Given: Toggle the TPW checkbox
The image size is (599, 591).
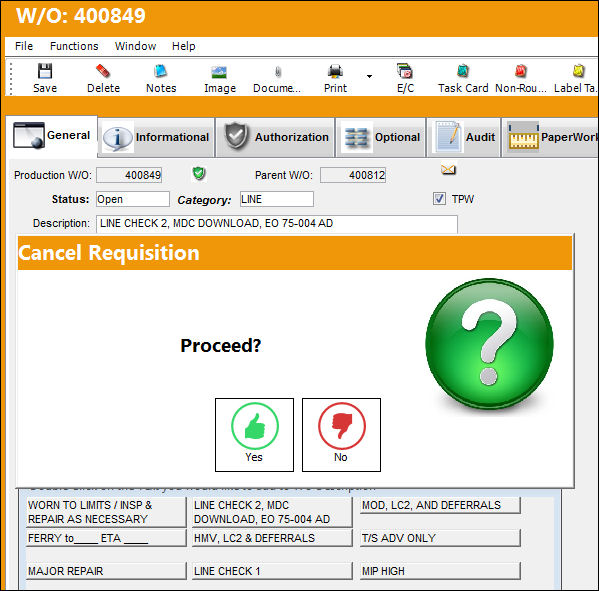Looking at the screenshot, I should [x=439, y=199].
